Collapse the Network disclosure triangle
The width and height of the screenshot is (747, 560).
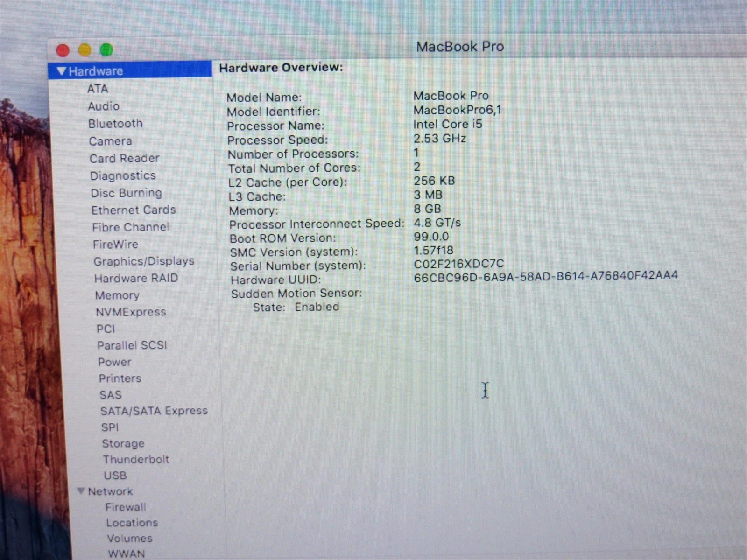[x=81, y=491]
